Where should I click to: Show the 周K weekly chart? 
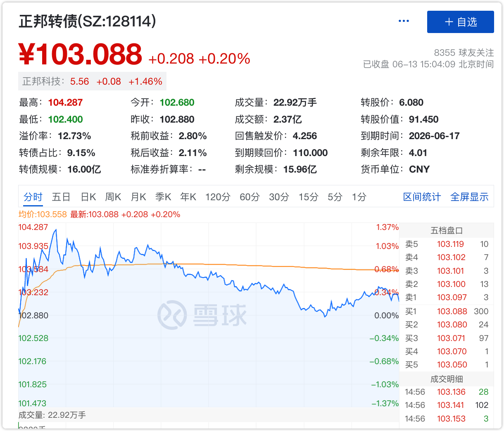coord(113,197)
